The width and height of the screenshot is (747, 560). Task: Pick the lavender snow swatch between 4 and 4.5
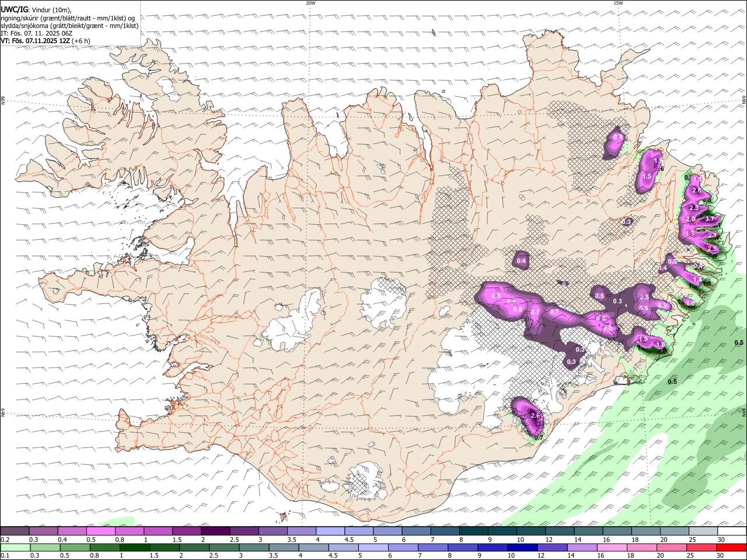pyautogui.click(x=330, y=531)
